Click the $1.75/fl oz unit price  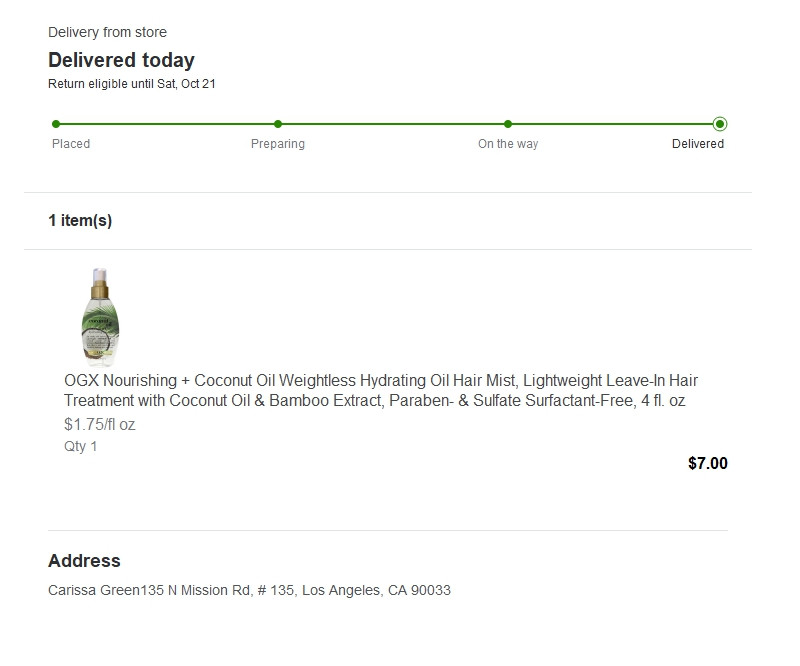pos(99,424)
